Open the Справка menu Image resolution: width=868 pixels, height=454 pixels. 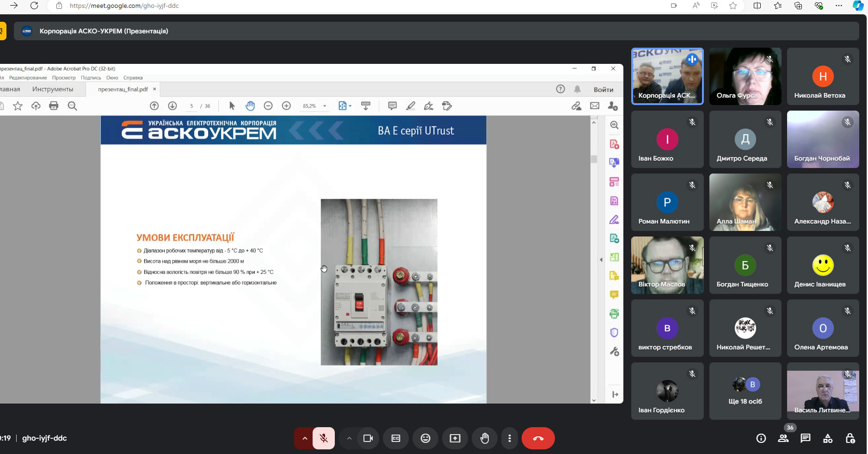point(133,78)
